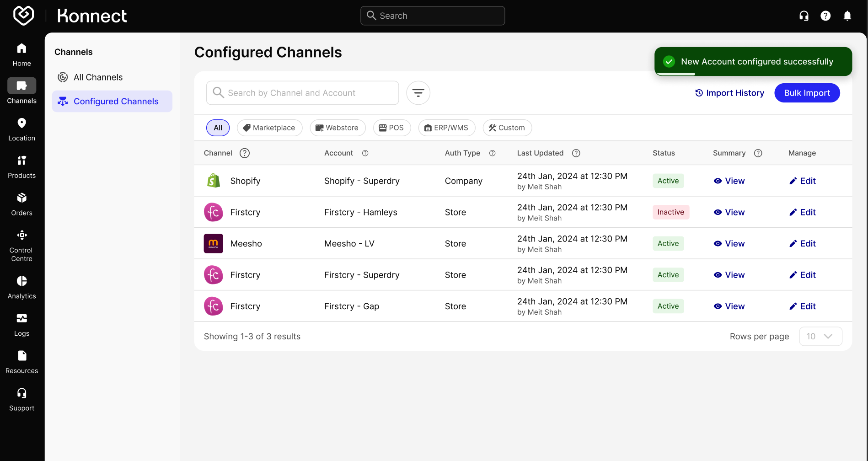Open Analytics in the sidebar
This screenshot has width=868, height=461.
pyautogui.click(x=21, y=287)
